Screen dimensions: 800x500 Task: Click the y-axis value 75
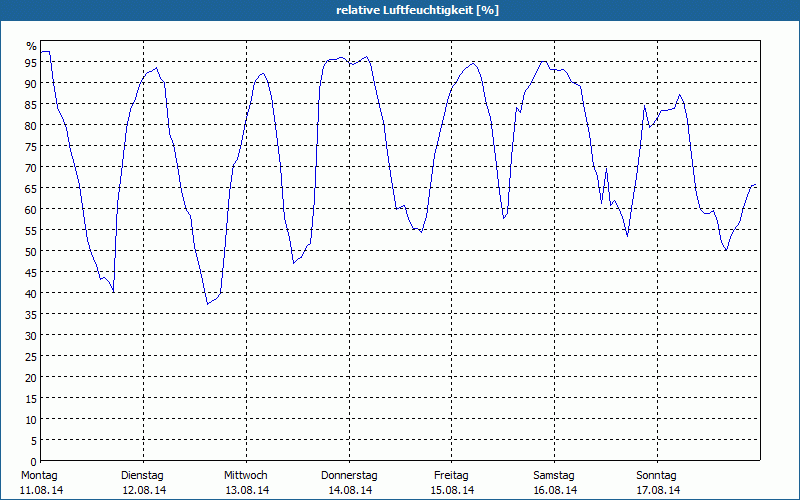pyautogui.click(x=31, y=146)
